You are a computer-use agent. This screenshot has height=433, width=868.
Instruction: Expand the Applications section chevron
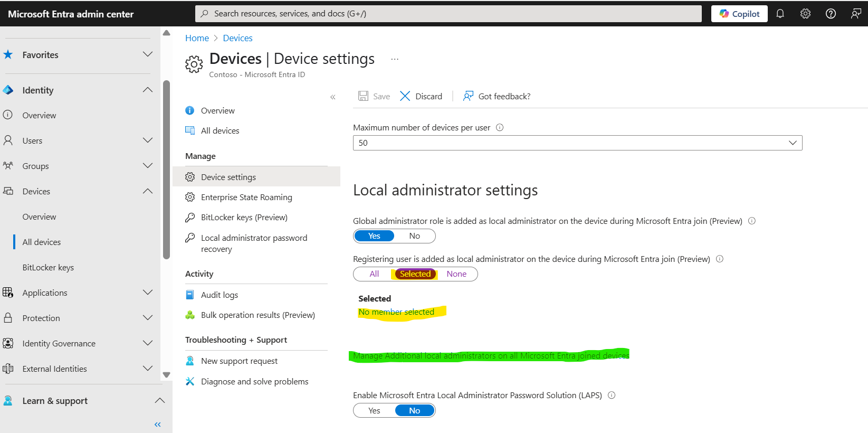[148, 293]
